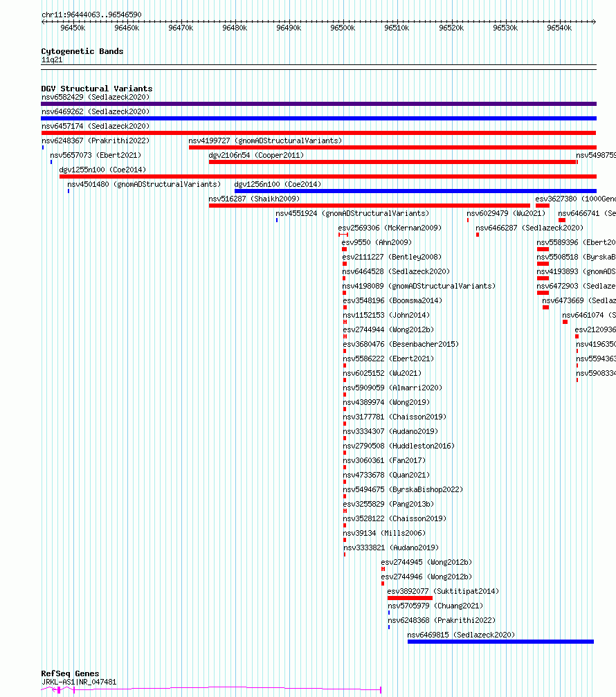Click the 96500k ruler position
The height and width of the screenshot is (697, 616).
(x=343, y=28)
